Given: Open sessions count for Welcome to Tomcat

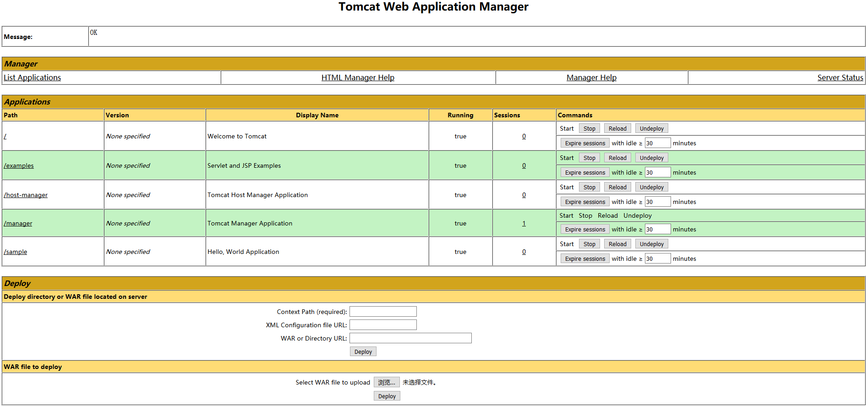Looking at the screenshot, I should point(524,136).
